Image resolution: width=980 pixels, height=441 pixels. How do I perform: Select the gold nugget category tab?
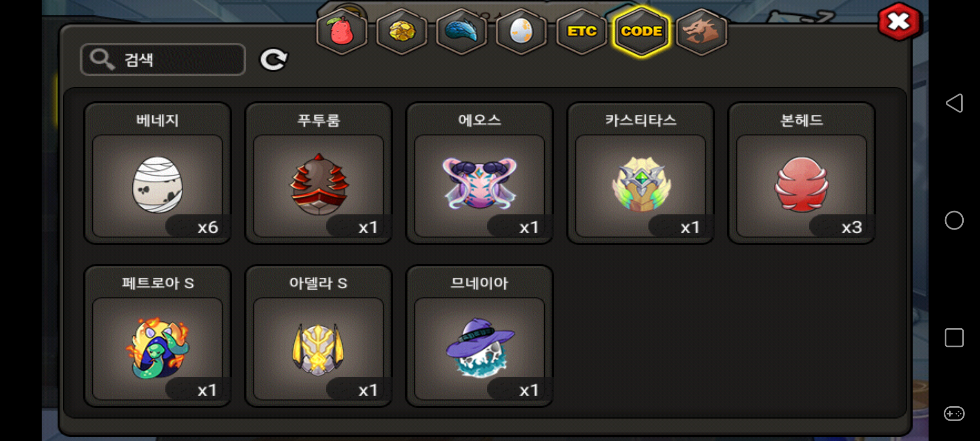pos(402,31)
